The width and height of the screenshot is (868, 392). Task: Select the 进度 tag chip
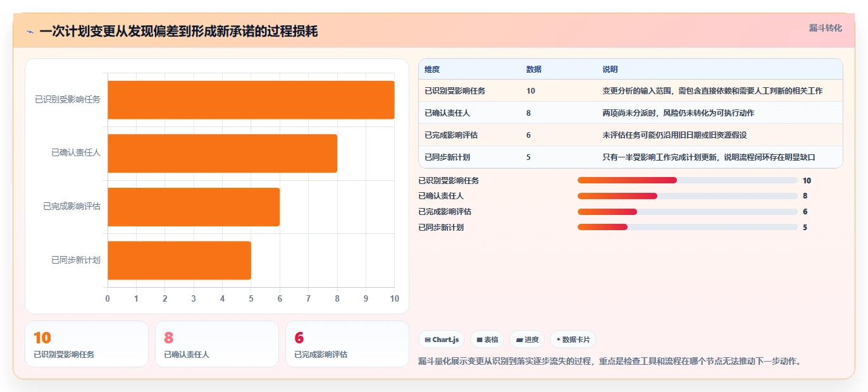[x=527, y=340]
